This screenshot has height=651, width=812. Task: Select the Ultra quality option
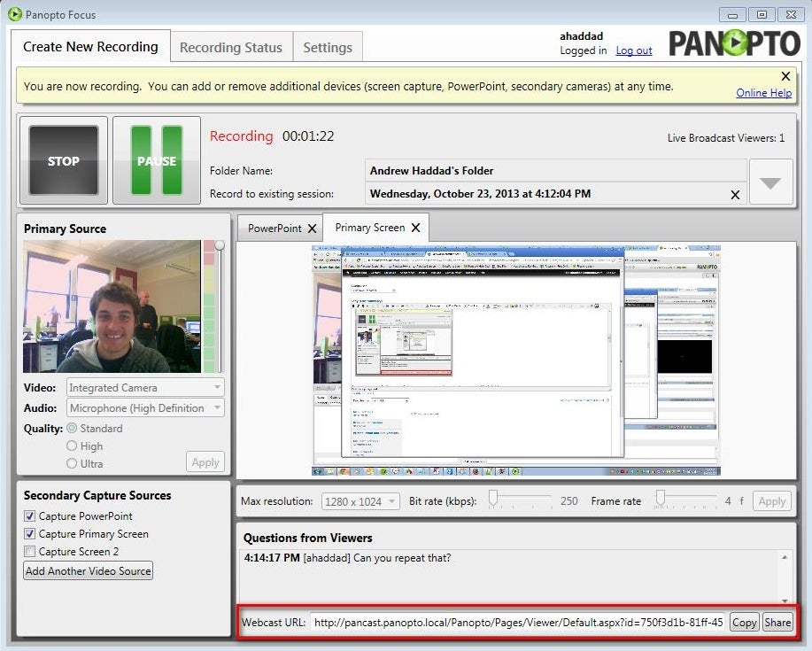pos(72,463)
